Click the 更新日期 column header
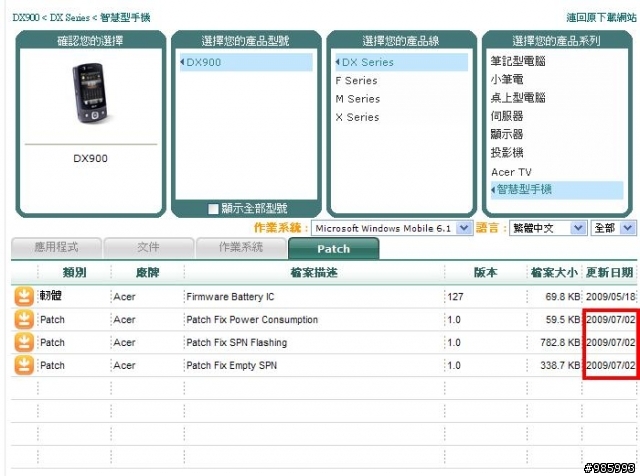The height and width of the screenshot is (476, 640). point(609,272)
